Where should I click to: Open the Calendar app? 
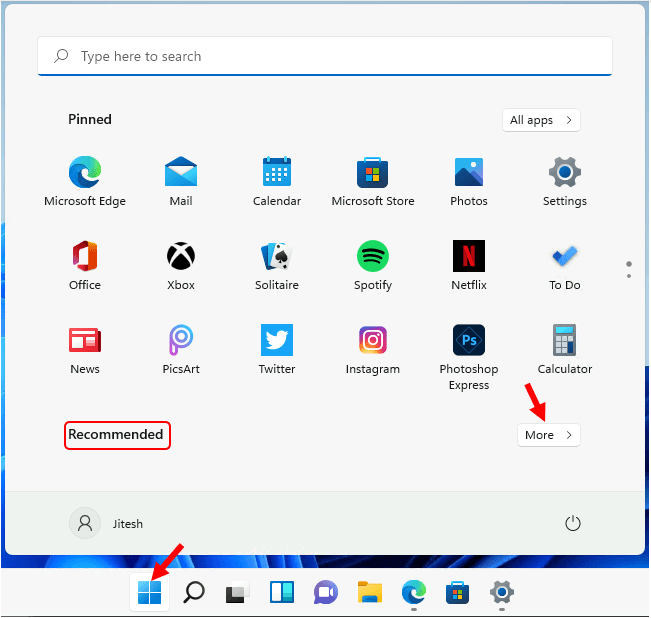(x=277, y=181)
